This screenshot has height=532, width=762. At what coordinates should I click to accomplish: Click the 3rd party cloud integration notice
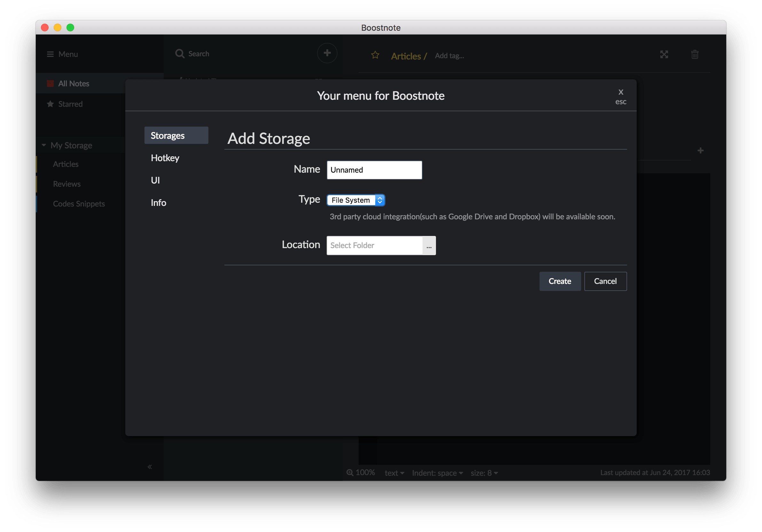472,217
